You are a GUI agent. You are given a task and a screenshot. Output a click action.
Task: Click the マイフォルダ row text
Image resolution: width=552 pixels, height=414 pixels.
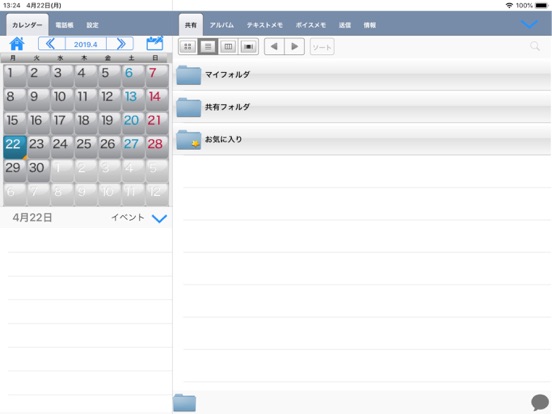click(x=227, y=75)
